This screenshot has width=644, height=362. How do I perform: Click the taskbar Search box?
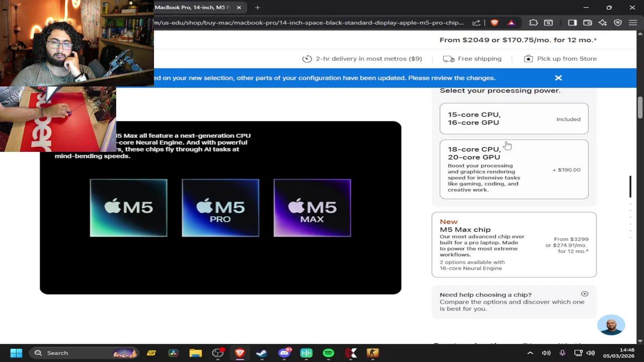(84, 353)
